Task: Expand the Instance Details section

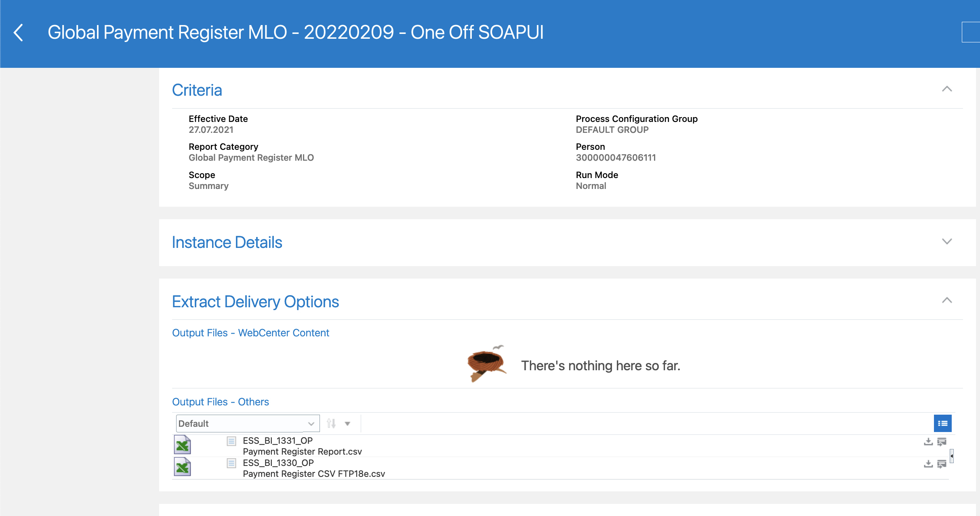Action: point(947,241)
